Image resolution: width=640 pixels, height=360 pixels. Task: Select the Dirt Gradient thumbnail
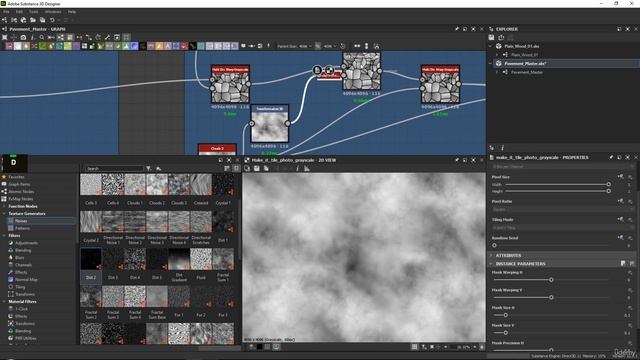click(x=179, y=259)
